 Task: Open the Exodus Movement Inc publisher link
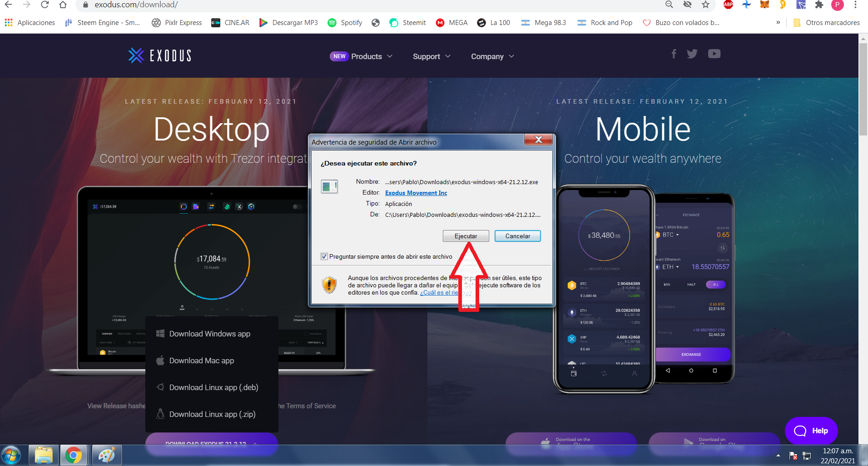[416, 193]
